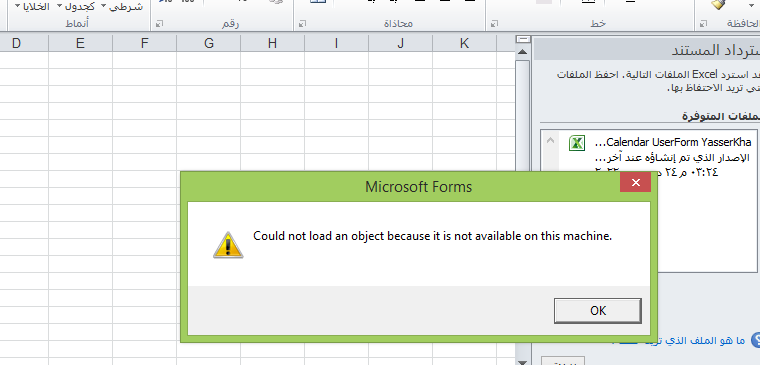The width and height of the screenshot is (760, 365).
Task: Select column J header
Action: click(x=400, y=44)
